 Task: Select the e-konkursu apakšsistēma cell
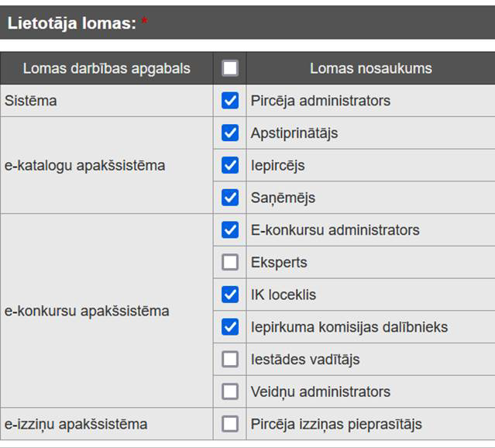pyautogui.click(x=87, y=311)
